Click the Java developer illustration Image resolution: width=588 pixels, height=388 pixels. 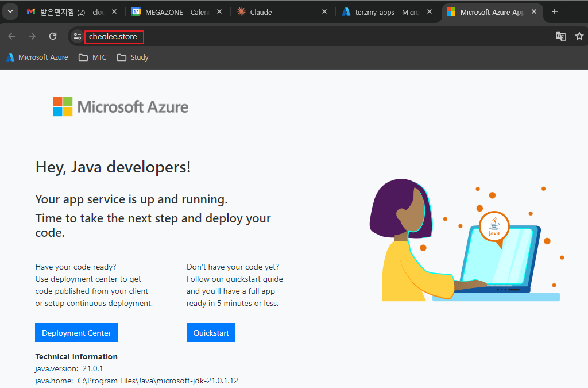point(466,240)
